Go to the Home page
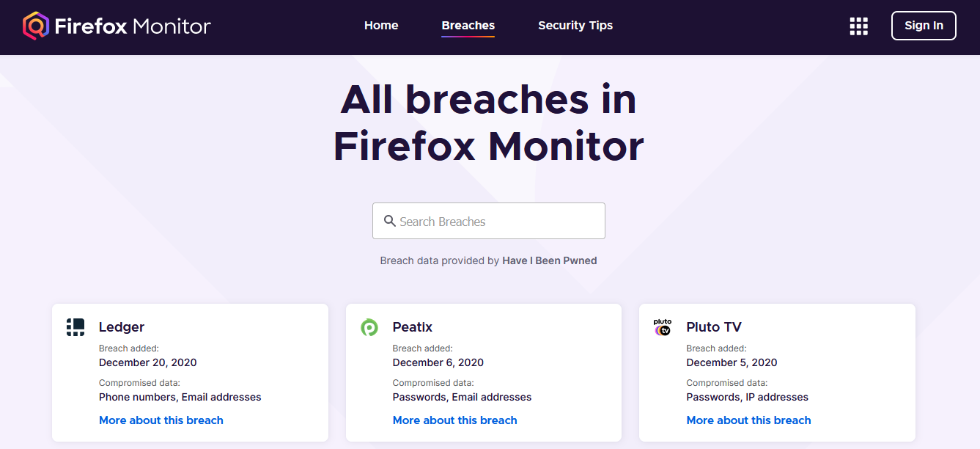 [381, 26]
